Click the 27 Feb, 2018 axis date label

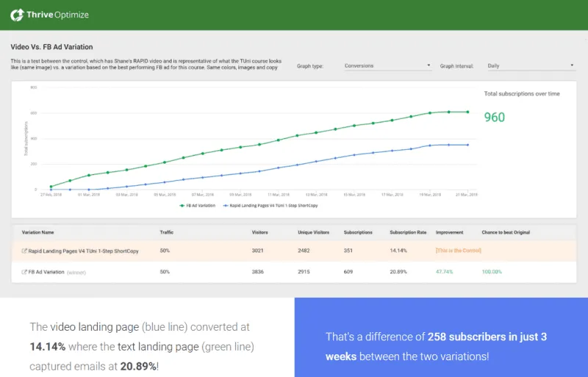click(x=51, y=195)
